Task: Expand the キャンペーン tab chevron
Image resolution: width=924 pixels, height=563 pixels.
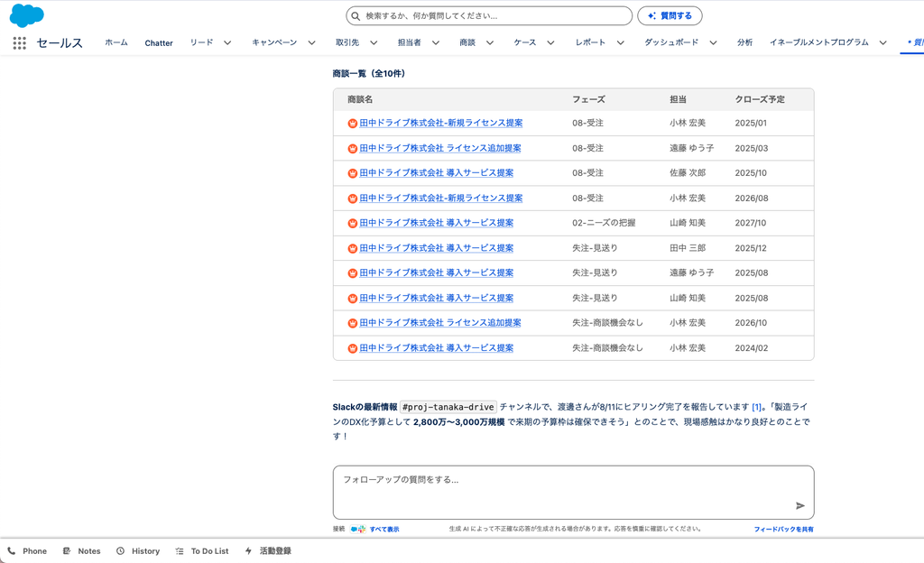Action: [311, 43]
